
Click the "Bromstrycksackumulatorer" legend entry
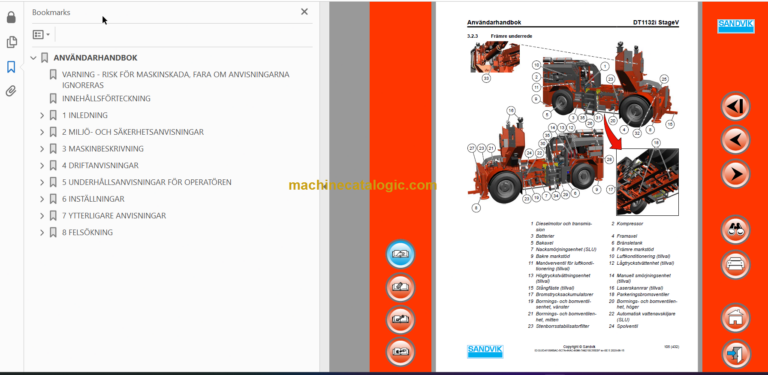564,295
